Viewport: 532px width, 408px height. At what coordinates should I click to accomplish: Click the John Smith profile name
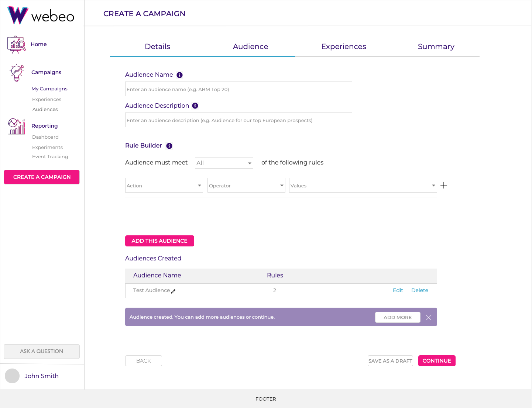(42, 376)
